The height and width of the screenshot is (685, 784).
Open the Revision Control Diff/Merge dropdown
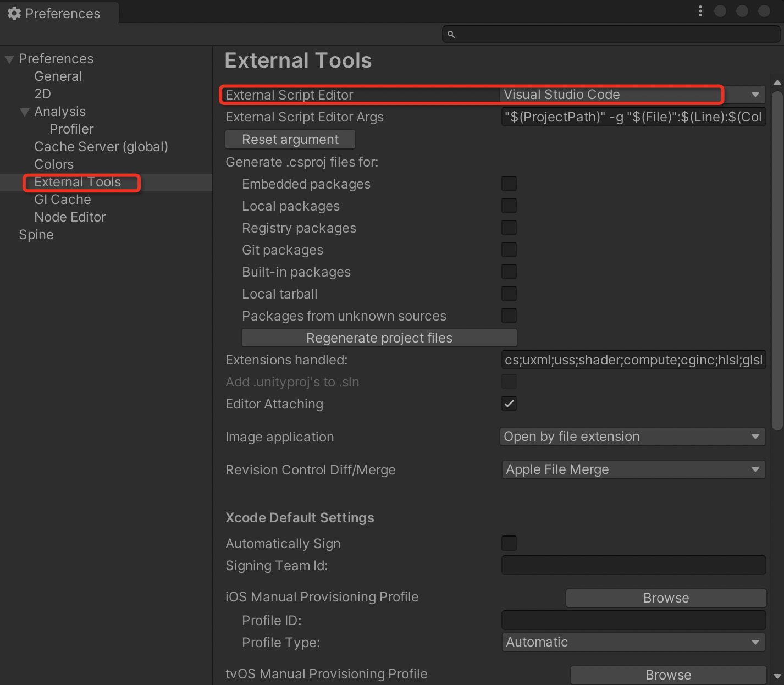point(633,469)
